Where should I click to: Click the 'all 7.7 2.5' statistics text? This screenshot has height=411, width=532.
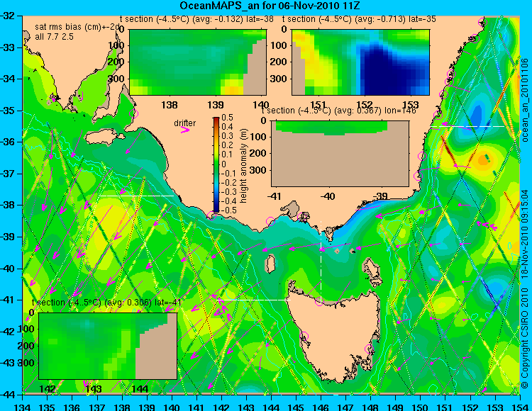[55, 37]
